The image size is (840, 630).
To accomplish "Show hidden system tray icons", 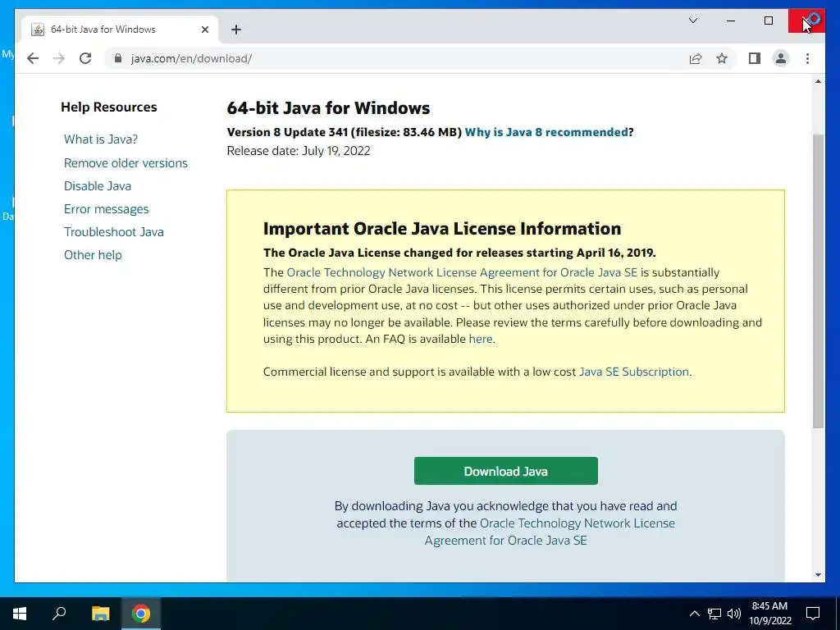I will [694, 614].
